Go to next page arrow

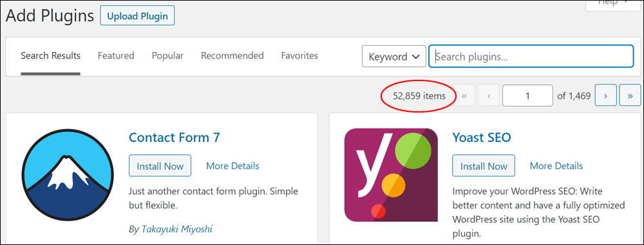605,96
